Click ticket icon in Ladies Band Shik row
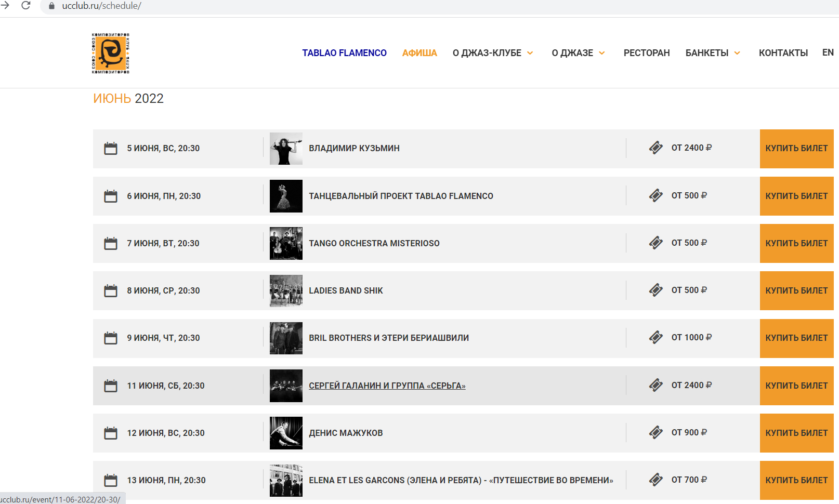This screenshot has height=504, width=839. [x=656, y=290]
